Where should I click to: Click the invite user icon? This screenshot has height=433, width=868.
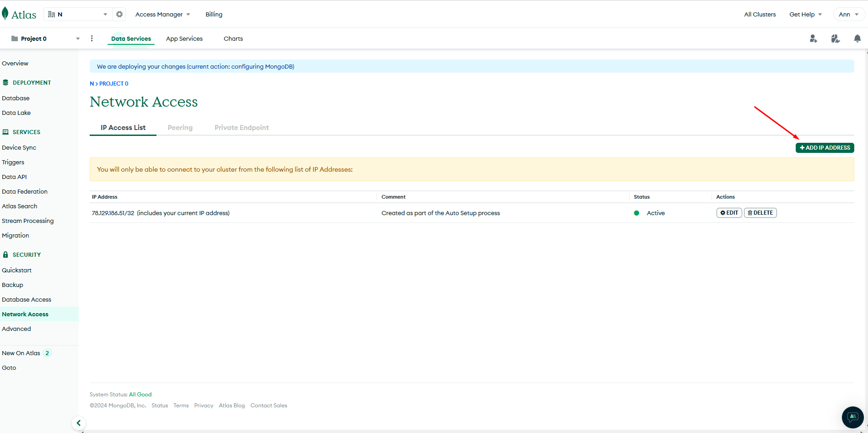click(813, 39)
